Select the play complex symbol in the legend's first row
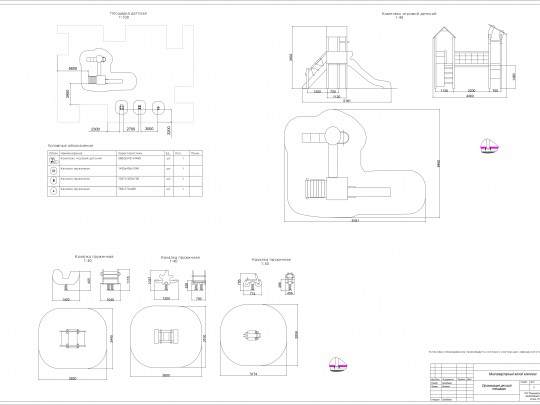 click(53, 160)
